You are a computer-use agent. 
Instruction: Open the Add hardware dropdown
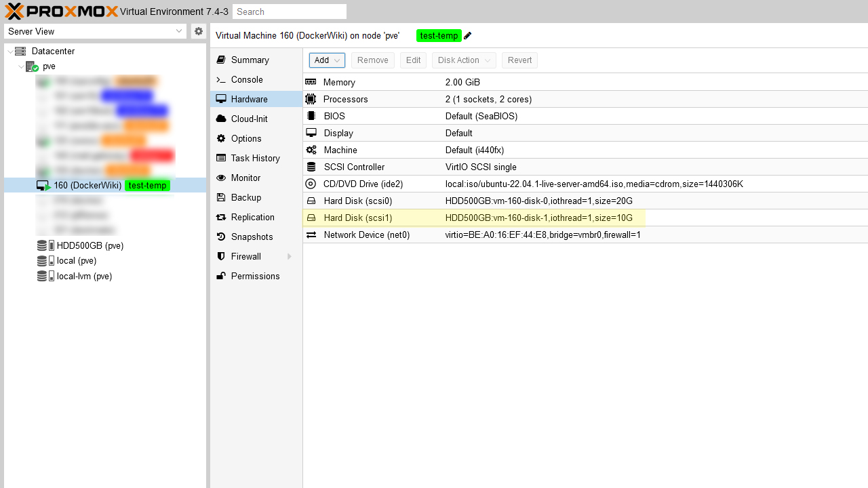pyautogui.click(x=327, y=60)
